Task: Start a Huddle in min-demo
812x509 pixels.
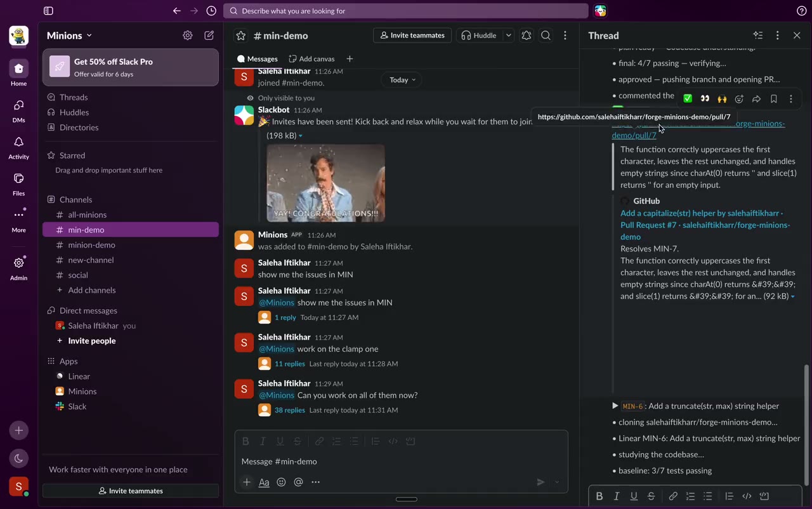Action: point(480,36)
